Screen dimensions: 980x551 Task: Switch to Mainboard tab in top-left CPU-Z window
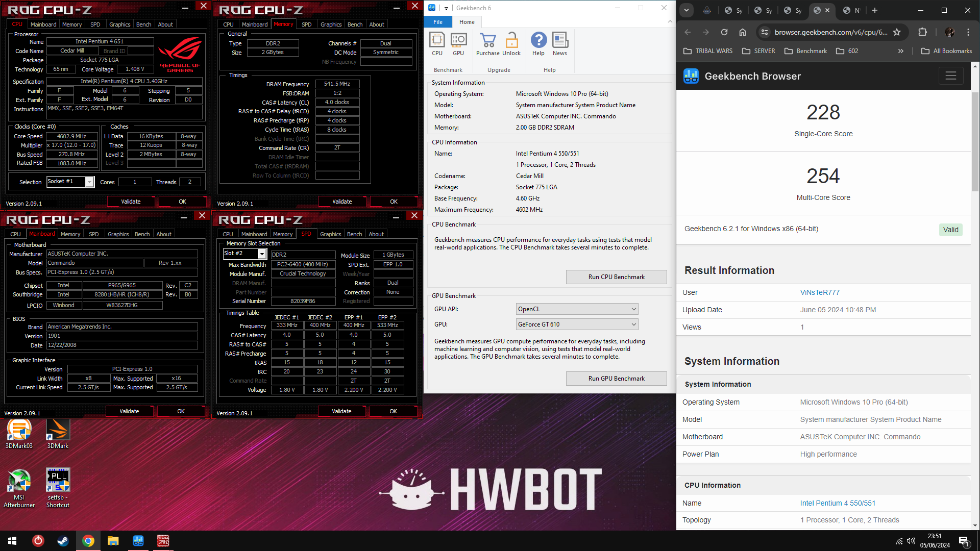(43, 24)
